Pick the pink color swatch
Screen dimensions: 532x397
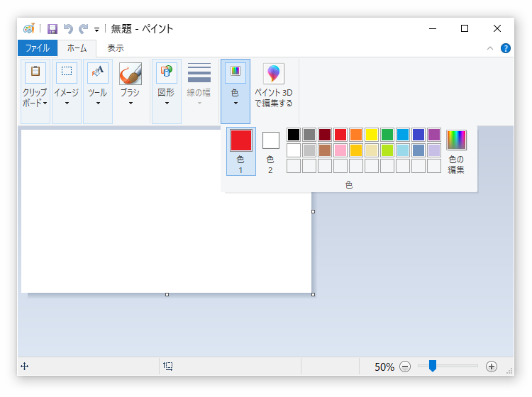(340, 150)
